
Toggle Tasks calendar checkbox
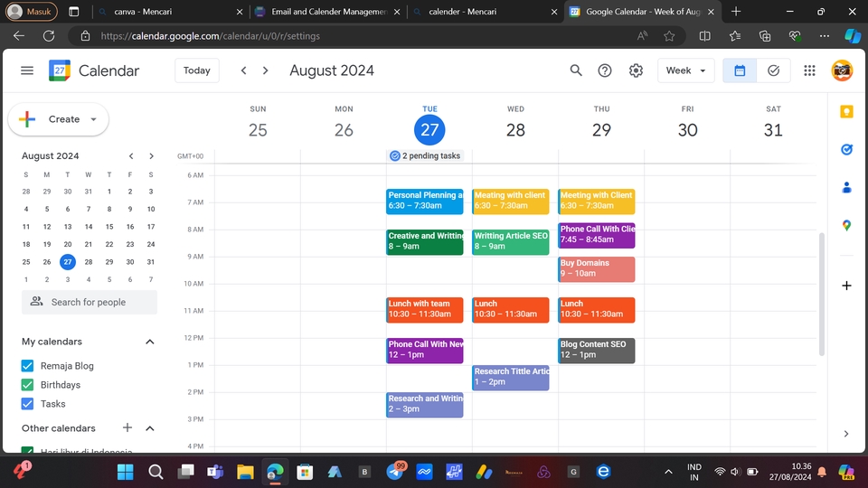pyautogui.click(x=27, y=403)
